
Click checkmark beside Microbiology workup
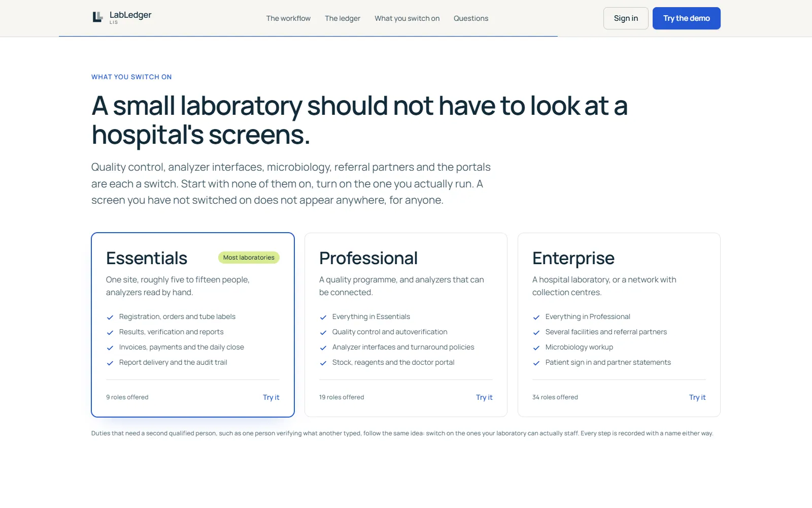(x=536, y=347)
